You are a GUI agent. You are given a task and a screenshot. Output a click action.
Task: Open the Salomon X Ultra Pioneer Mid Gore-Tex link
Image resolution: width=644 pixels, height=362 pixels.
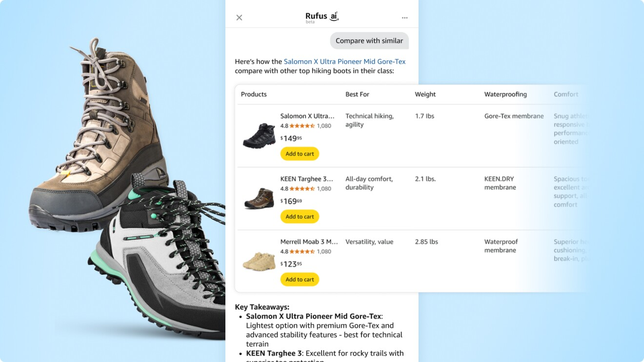(344, 61)
